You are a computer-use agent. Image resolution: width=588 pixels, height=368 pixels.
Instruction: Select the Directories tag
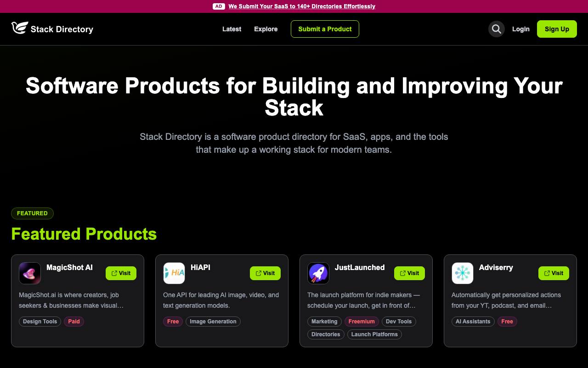326,334
